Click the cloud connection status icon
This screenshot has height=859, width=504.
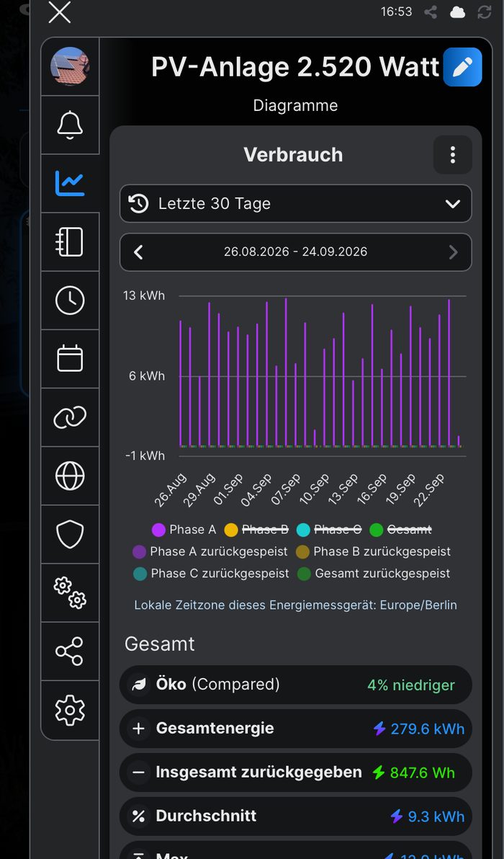tap(457, 12)
